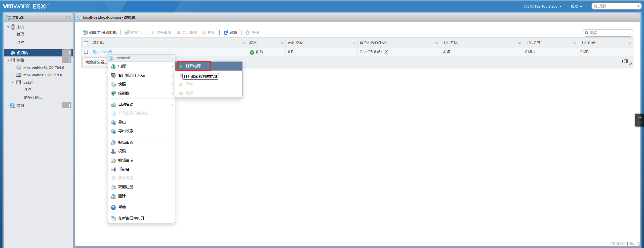
Task: Open the 客户机操作系统 submenu entry
Action: coord(141,75)
